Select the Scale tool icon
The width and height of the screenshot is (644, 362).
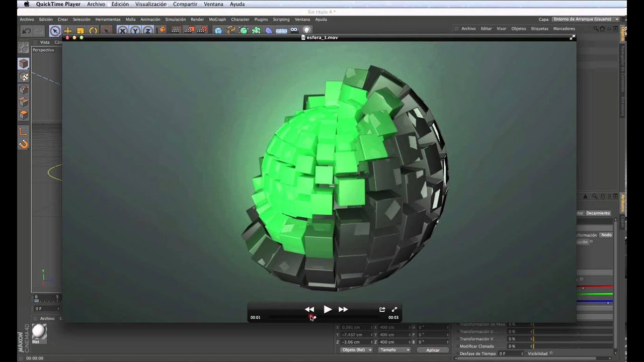[80, 31]
